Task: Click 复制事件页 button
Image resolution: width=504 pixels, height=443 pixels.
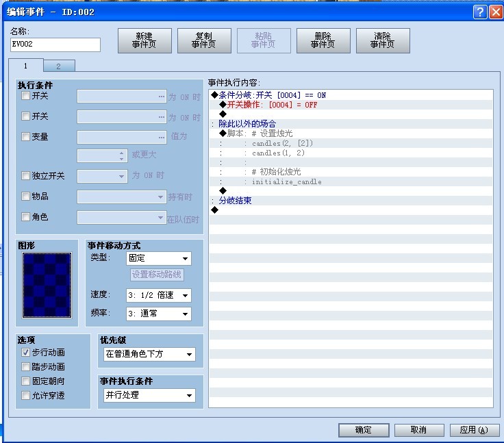Action: click(204, 40)
